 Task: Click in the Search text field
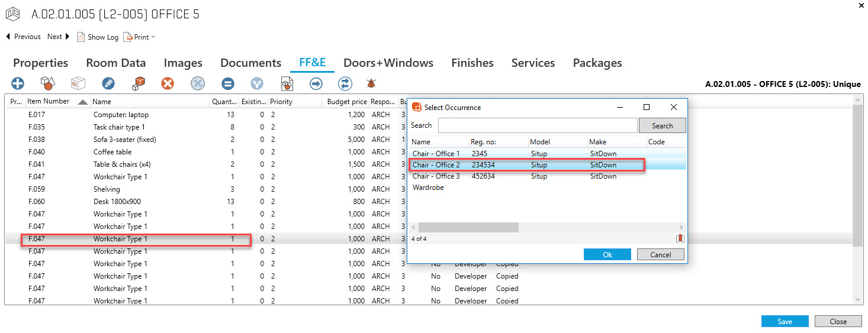point(537,125)
